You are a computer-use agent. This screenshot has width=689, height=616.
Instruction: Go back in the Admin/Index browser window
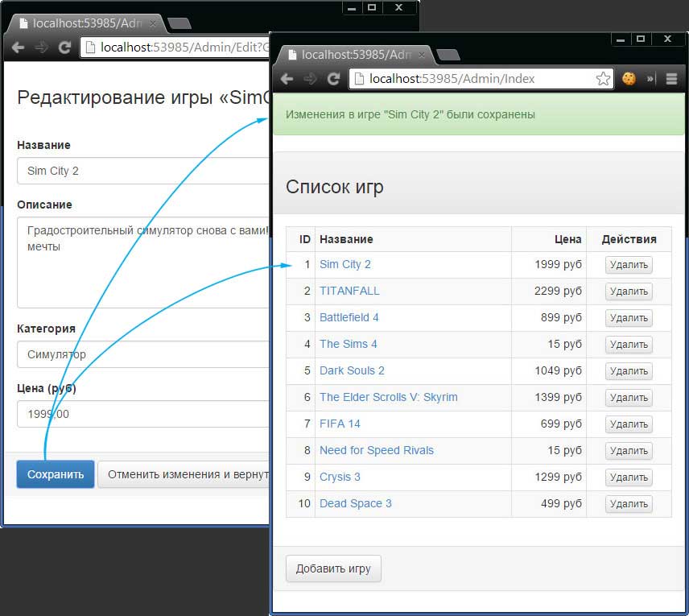[x=287, y=79]
